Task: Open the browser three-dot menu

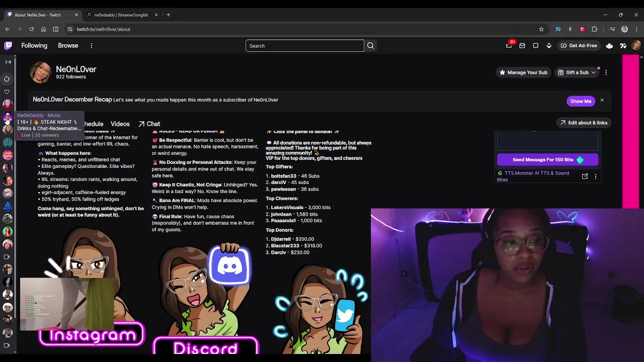Action: [x=636, y=29]
